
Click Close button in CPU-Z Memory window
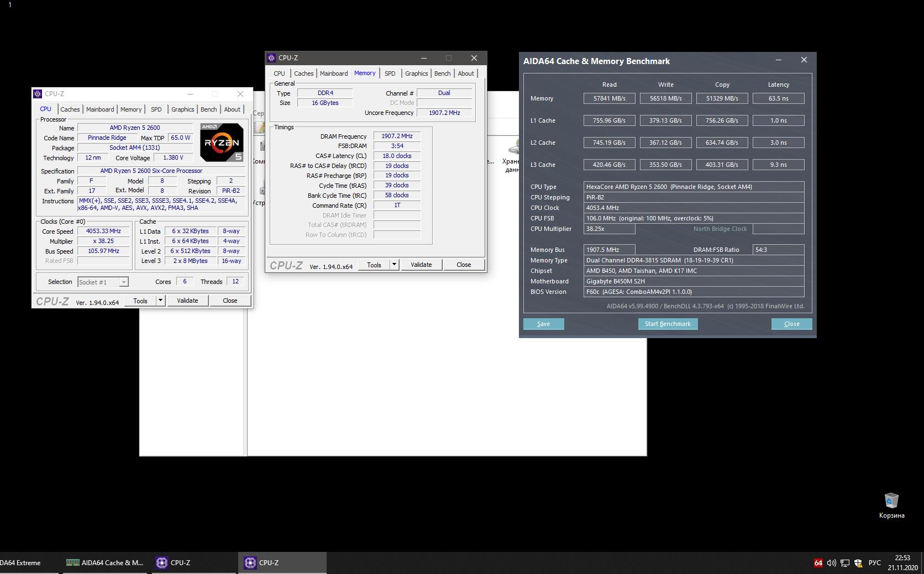pyautogui.click(x=464, y=265)
